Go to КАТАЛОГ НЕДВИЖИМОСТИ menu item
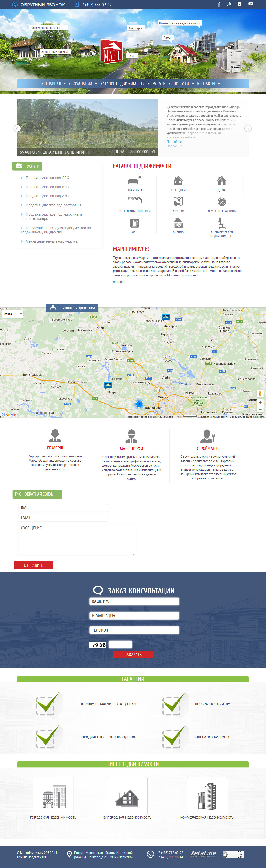The height and width of the screenshot is (868, 266). [x=122, y=84]
